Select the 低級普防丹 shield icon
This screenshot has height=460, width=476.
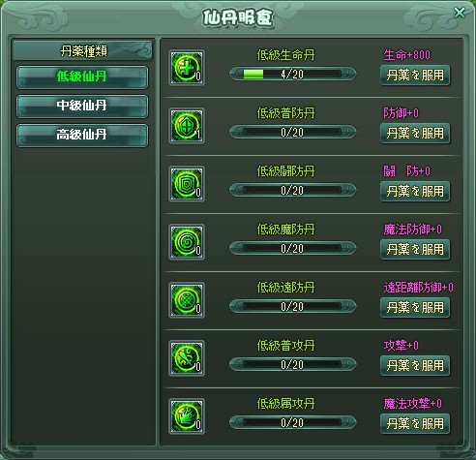pos(187,126)
